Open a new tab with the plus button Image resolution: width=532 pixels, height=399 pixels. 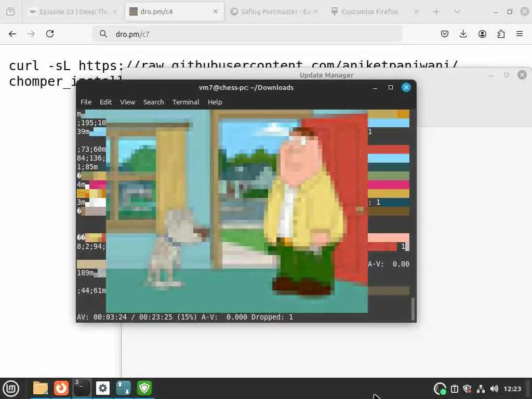coord(436,12)
